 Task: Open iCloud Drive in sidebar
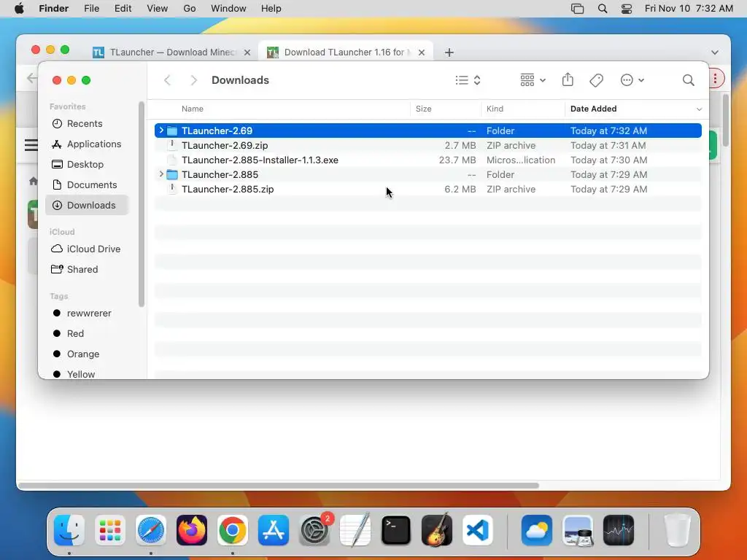(x=88, y=249)
